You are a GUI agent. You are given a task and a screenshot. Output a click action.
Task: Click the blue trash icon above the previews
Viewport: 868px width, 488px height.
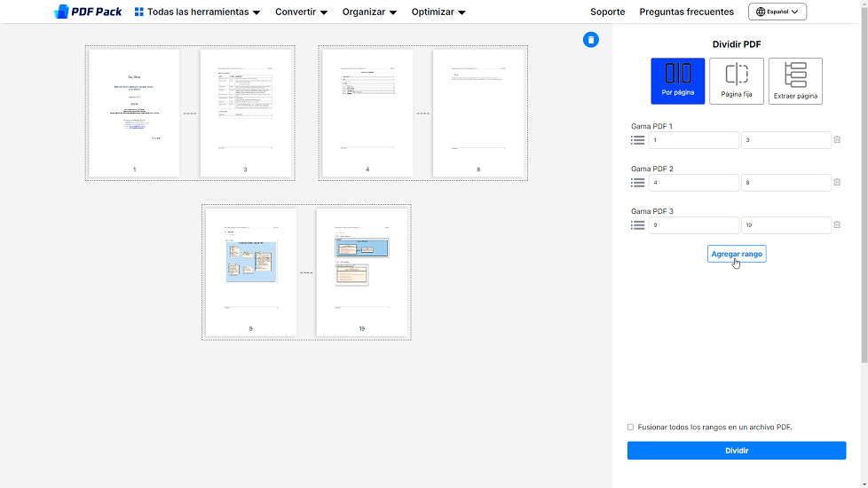click(x=591, y=40)
